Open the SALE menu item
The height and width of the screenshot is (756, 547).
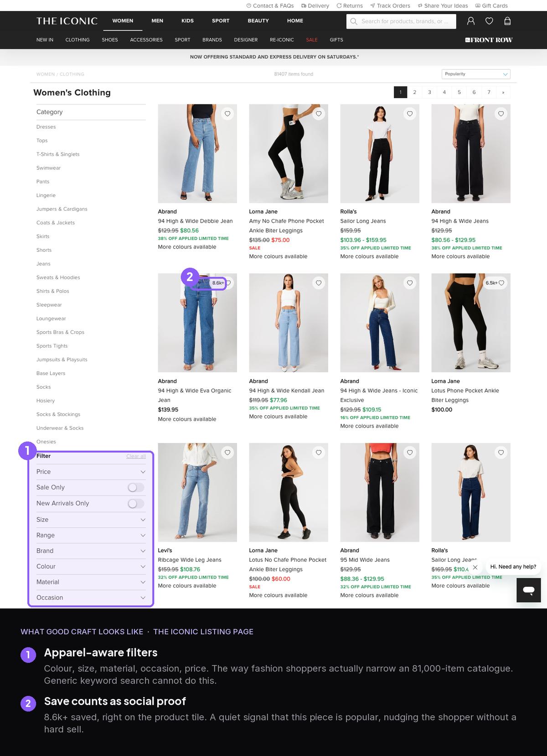point(312,40)
